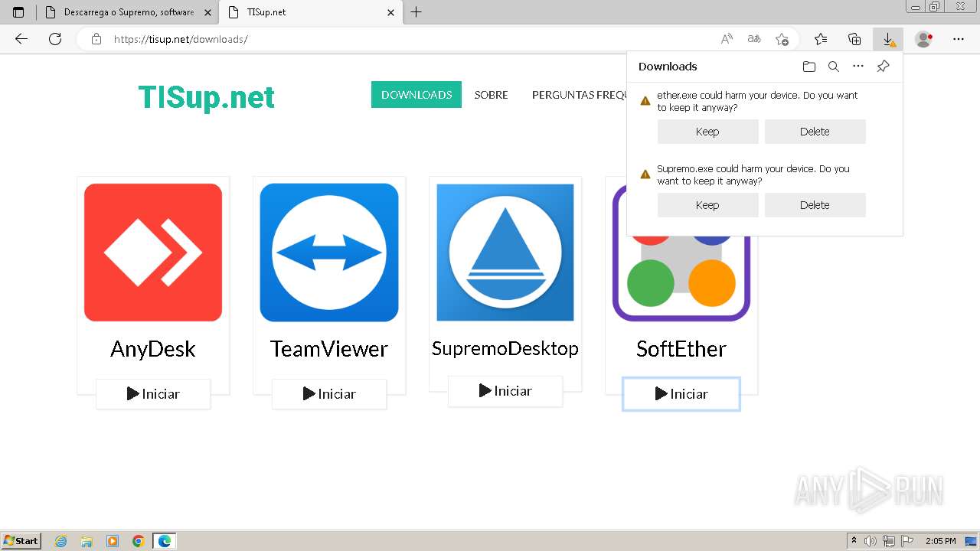980x551 pixels.
Task: Open the tab actions menu icon
Action: 18,12
